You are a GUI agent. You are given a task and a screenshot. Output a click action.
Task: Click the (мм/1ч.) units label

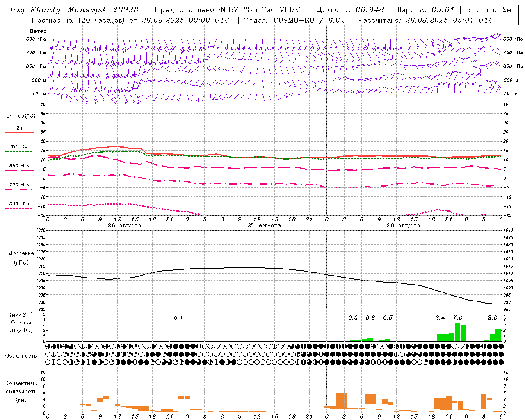21,330
